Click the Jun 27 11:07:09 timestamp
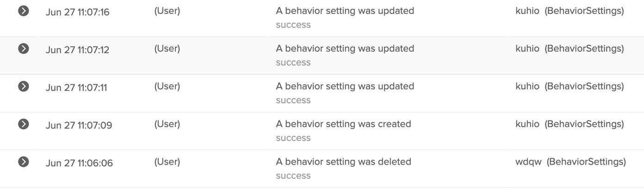This screenshot has height=191, width=644. (79, 125)
